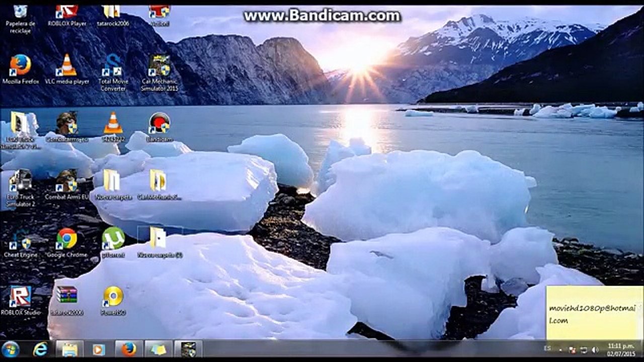
Task: Select the µTorrent desktop shortcut
Action: (113, 243)
